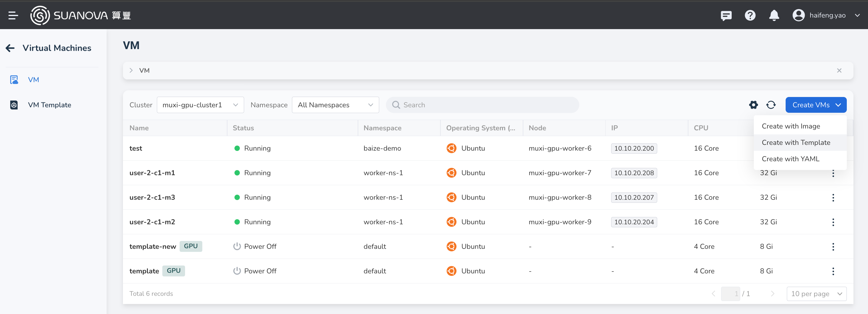
Task: Click the Status column header
Action: [243, 128]
